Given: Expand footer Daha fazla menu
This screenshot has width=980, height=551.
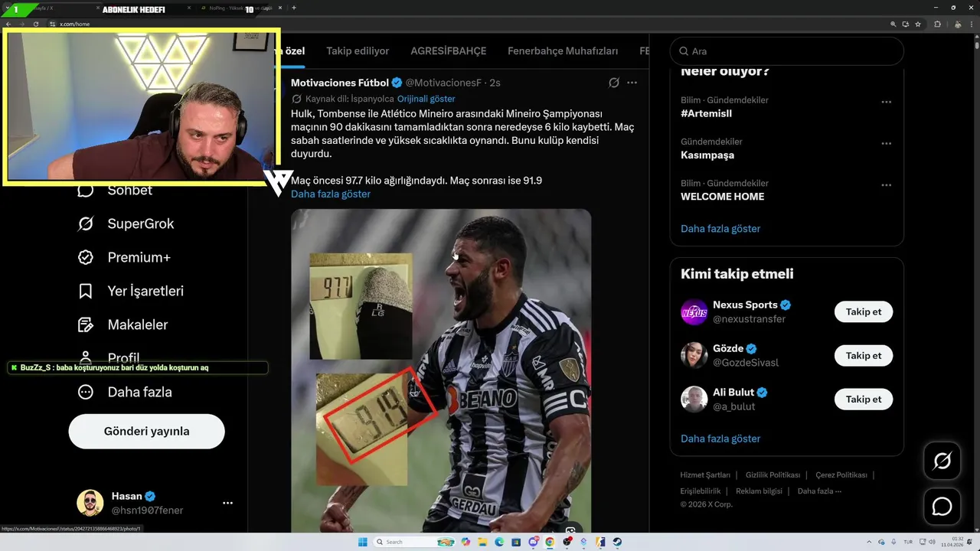Looking at the screenshot, I should click(x=819, y=491).
